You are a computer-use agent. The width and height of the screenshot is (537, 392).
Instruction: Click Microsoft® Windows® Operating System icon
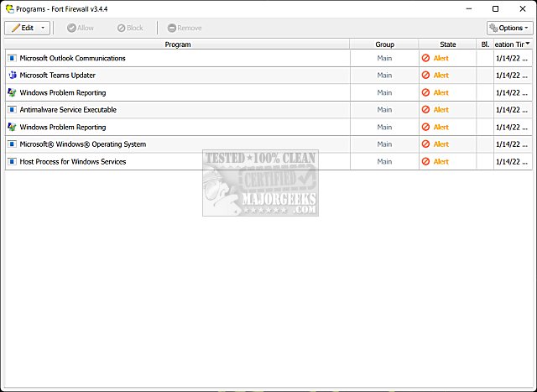click(x=12, y=144)
